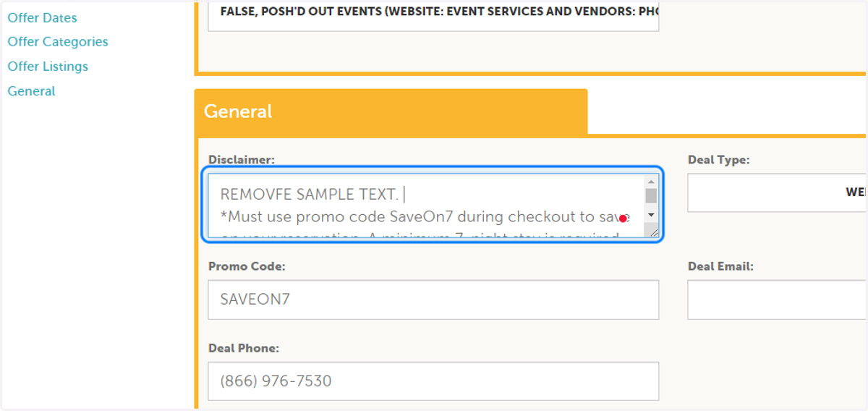Click the "Promo Code:" label
The width and height of the screenshot is (868, 411).
coord(247,266)
